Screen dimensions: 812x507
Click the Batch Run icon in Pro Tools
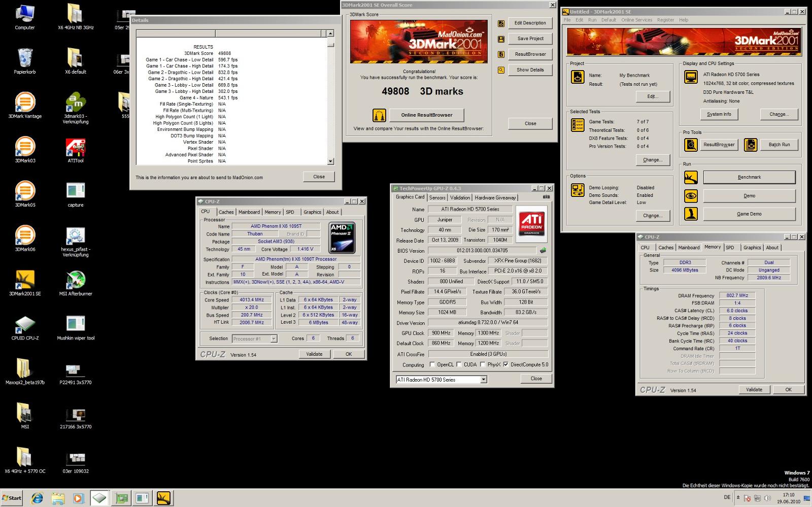(x=751, y=145)
